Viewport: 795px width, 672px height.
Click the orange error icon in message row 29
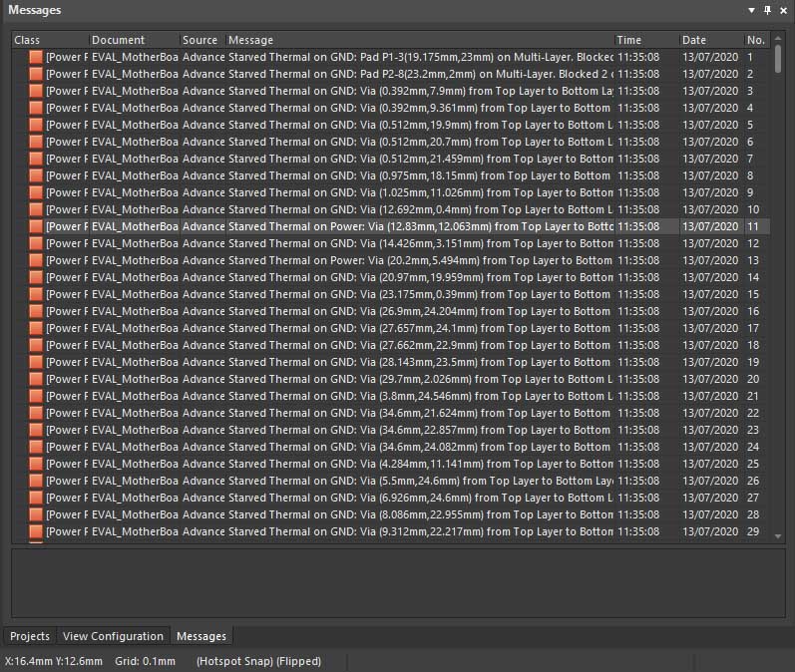click(36, 531)
